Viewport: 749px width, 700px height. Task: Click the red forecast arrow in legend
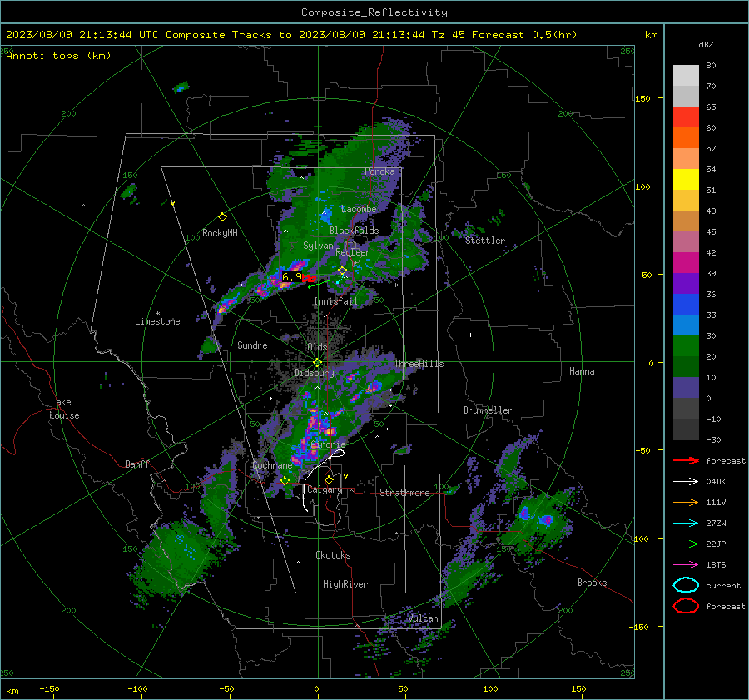click(x=686, y=460)
